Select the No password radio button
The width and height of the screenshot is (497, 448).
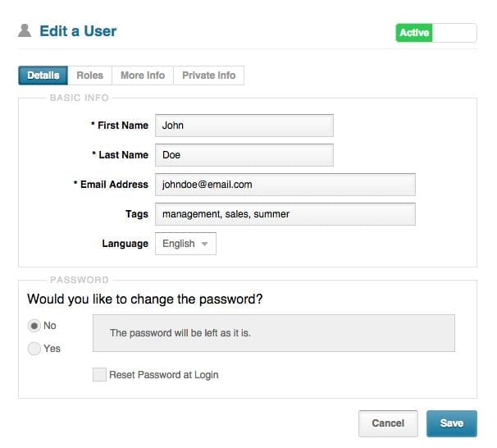coord(34,326)
